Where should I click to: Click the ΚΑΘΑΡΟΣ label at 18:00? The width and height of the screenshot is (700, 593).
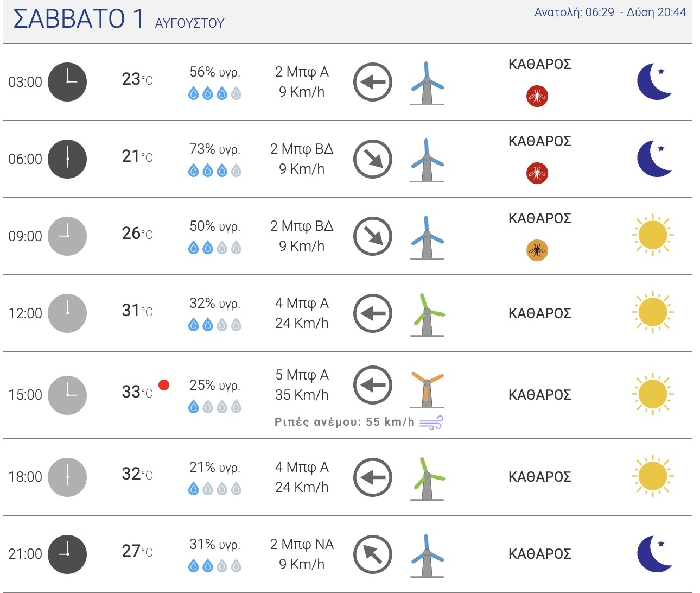[539, 477]
